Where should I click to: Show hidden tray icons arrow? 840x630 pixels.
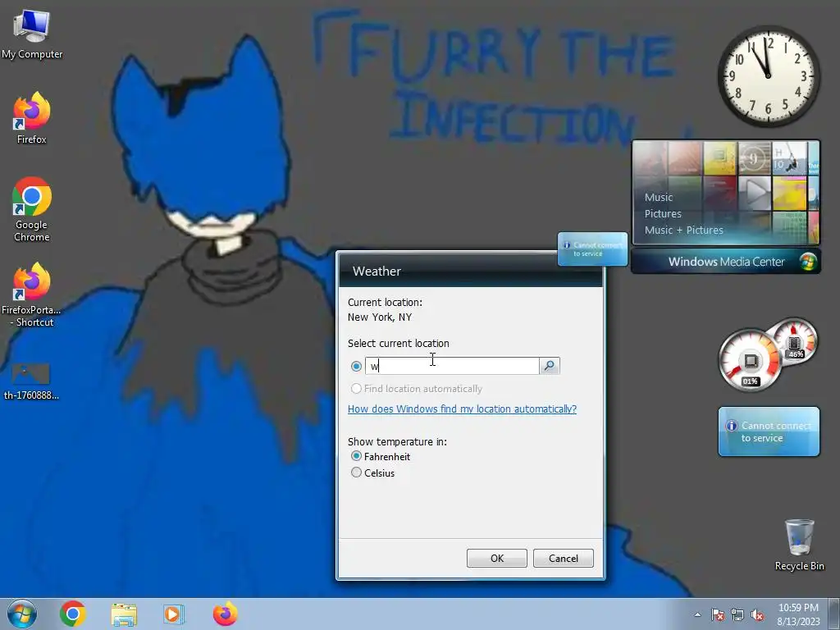click(x=697, y=614)
